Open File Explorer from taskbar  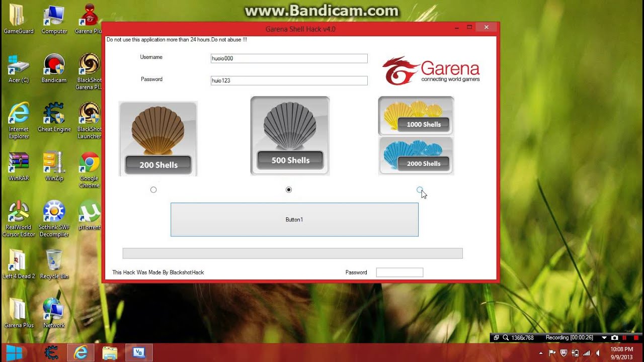tap(109, 353)
